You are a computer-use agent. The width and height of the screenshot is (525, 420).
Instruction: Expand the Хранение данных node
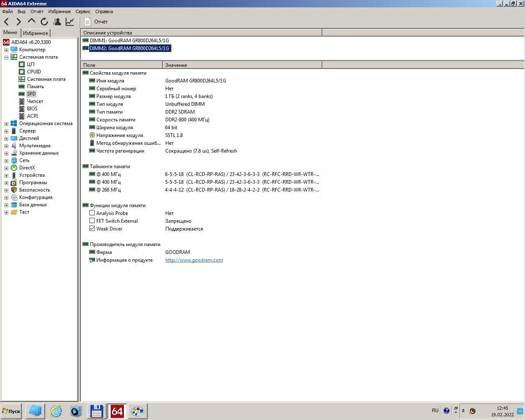6,153
